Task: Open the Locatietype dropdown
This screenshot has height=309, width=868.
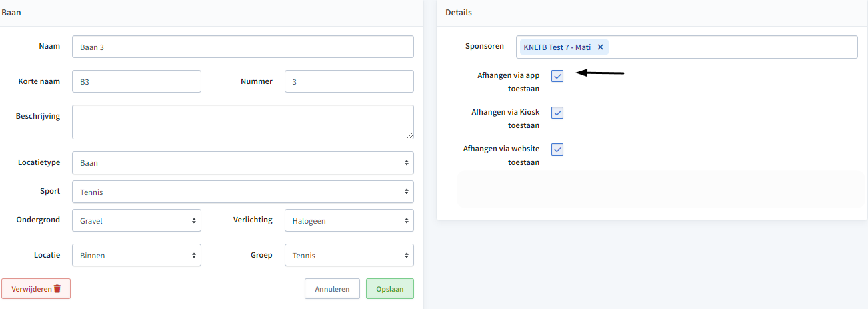Action: pyautogui.click(x=243, y=163)
